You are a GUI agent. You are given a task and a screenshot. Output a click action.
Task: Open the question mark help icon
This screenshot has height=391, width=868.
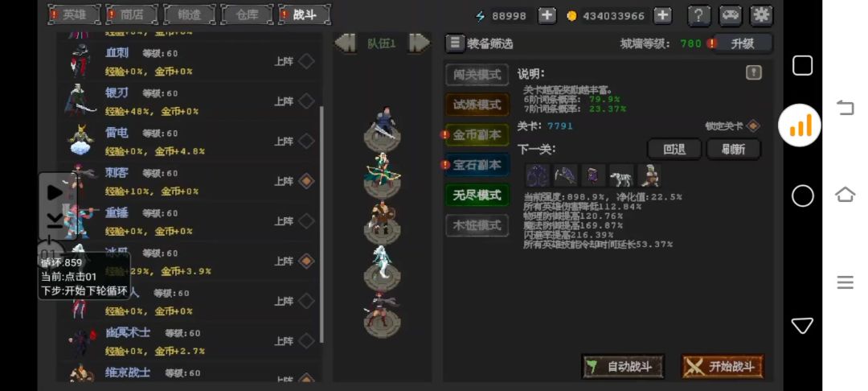point(699,15)
